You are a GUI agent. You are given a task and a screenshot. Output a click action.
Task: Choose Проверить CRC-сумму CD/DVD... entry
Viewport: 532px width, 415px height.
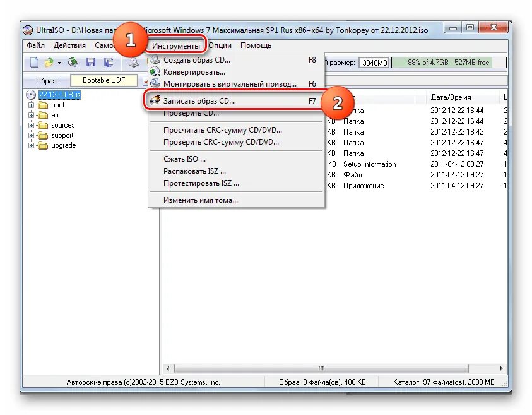[237, 142]
